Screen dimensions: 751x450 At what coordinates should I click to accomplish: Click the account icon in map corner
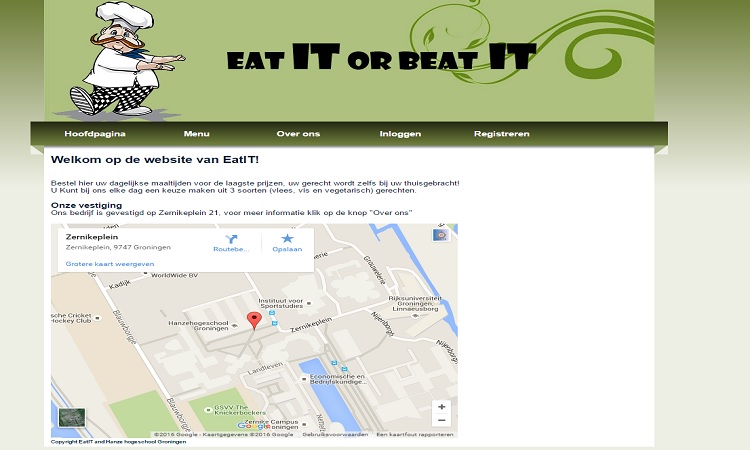click(441, 235)
